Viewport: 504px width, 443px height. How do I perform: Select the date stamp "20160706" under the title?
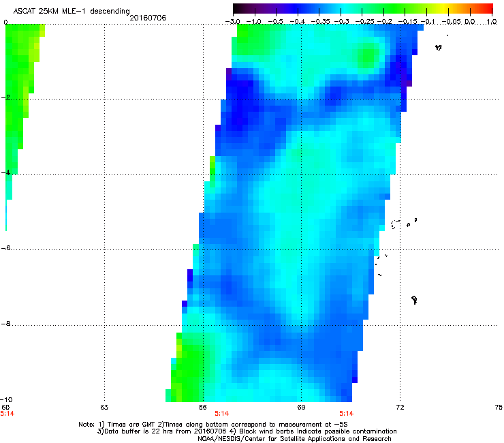[148, 18]
